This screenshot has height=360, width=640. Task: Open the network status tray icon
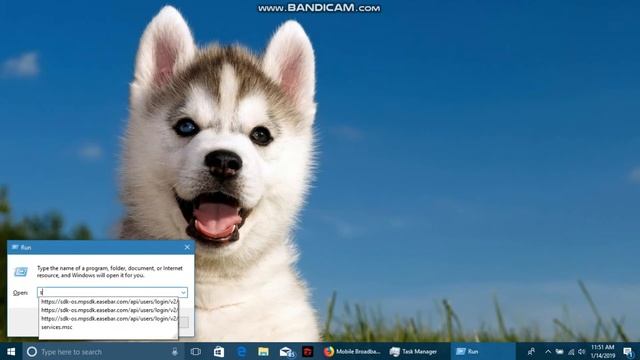tap(571, 351)
